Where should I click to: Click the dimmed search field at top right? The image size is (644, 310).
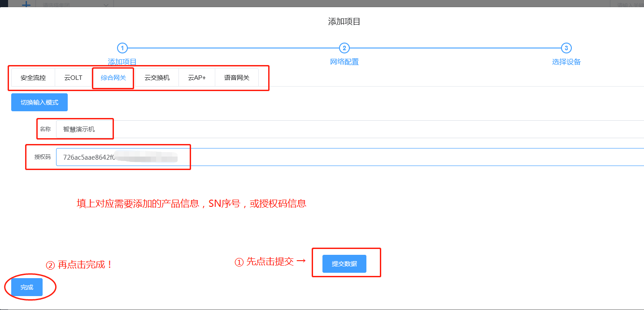(628, 5)
